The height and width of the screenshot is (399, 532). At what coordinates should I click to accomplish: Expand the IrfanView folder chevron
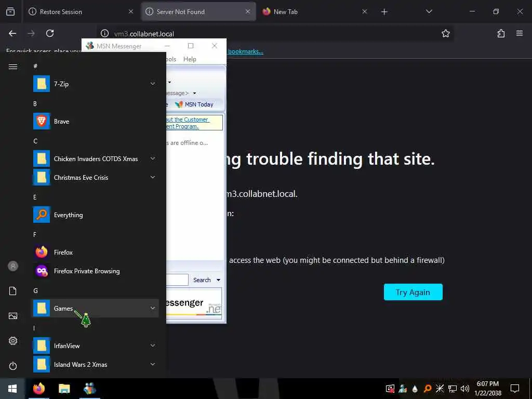pyautogui.click(x=153, y=345)
